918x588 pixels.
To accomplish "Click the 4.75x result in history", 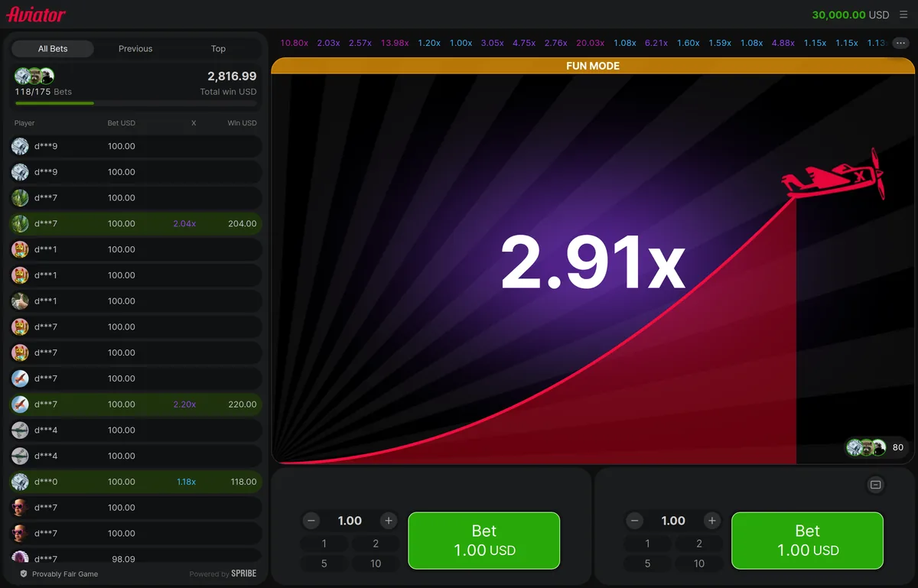I will tap(524, 43).
